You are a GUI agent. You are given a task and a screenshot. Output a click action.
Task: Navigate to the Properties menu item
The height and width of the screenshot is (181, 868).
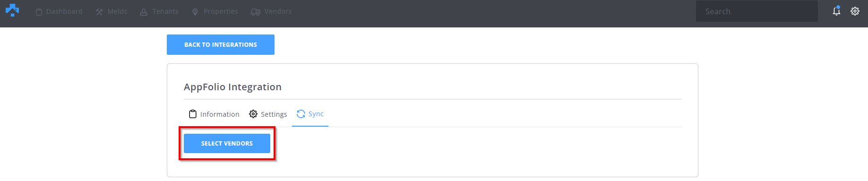(x=221, y=11)
